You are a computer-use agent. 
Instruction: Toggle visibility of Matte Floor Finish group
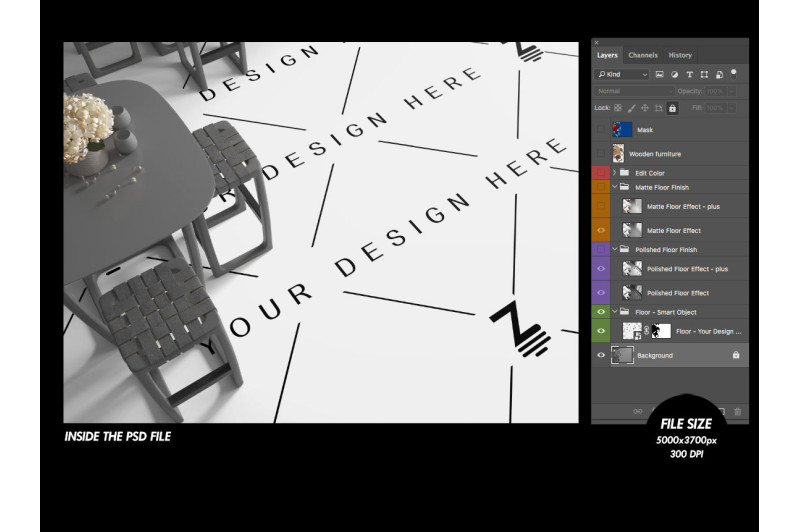pyautogui.click(x=601, y=187)
